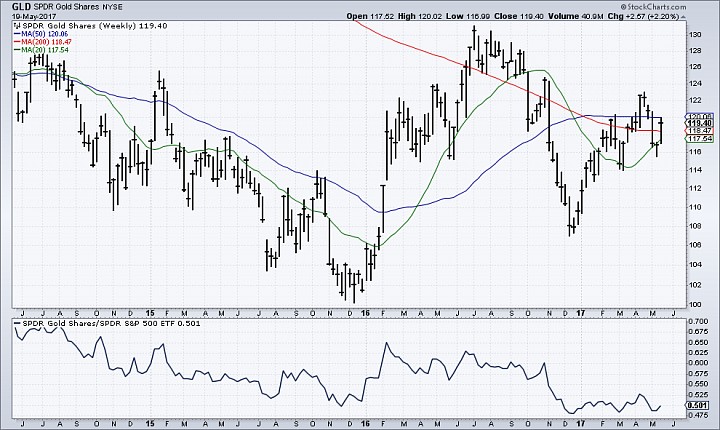Click the Close 119.40 header value
This screenshot has width=720, height=430.
coord(519,16)
